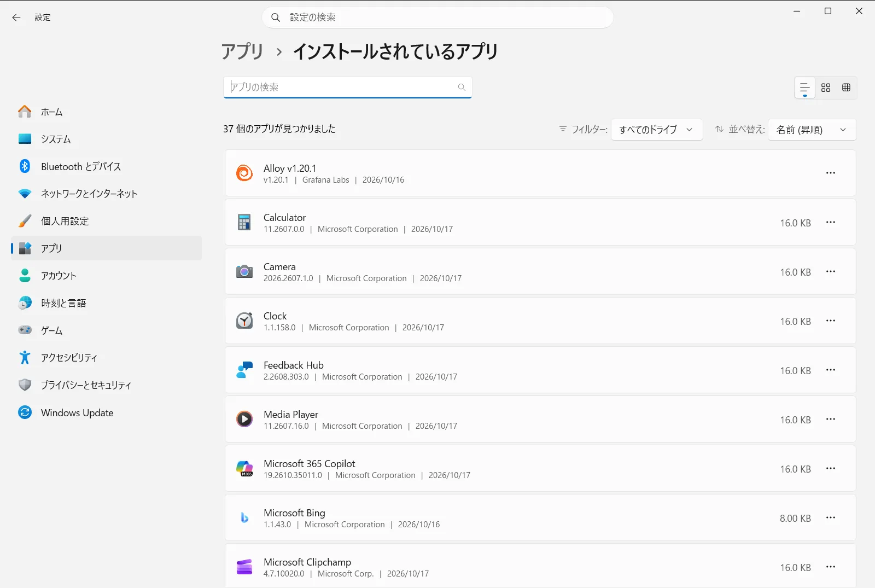
Task: Switch to grid view layout icon
Action: click(826, 88)
